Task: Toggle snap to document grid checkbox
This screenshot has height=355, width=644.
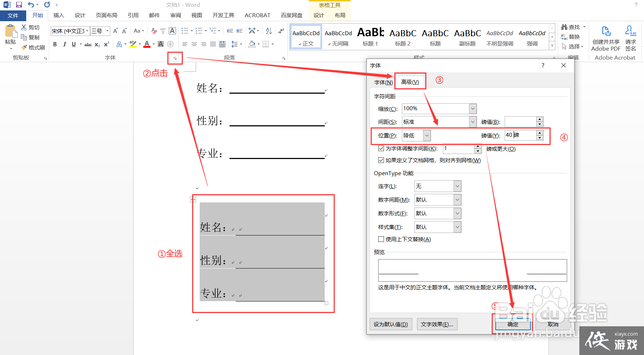Action: [x=381, y=160]
